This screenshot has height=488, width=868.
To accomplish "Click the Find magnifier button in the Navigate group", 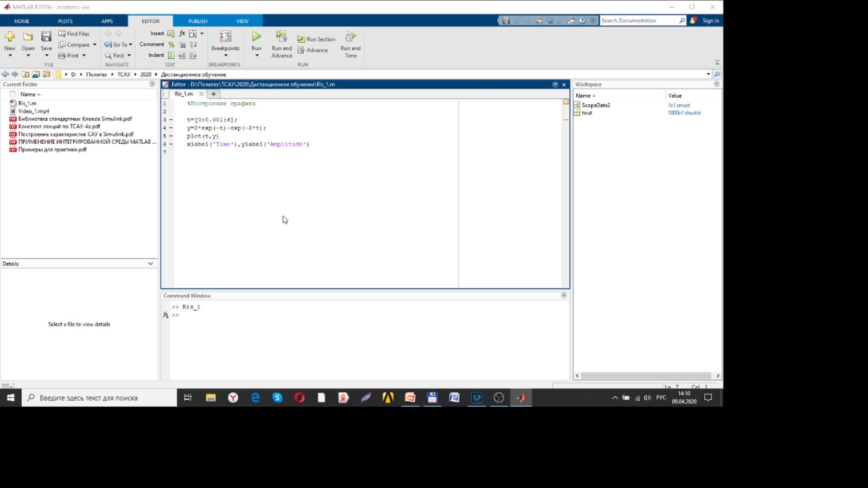I will 114,55.
